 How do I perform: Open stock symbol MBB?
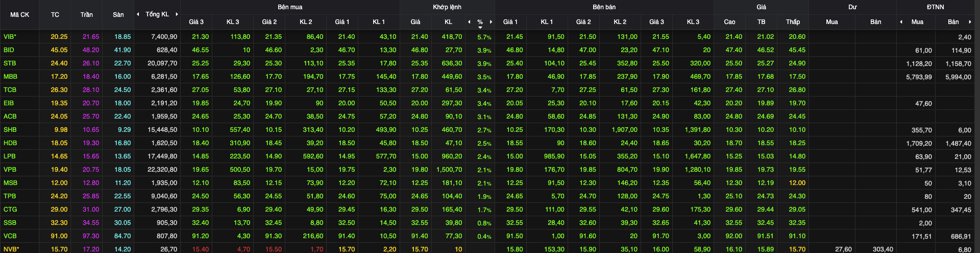[10, 77]
